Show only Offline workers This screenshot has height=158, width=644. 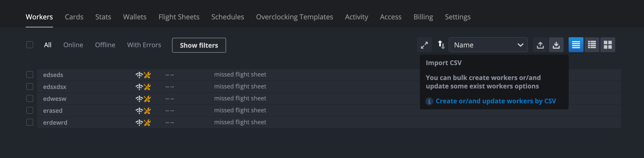click(105, 45)
